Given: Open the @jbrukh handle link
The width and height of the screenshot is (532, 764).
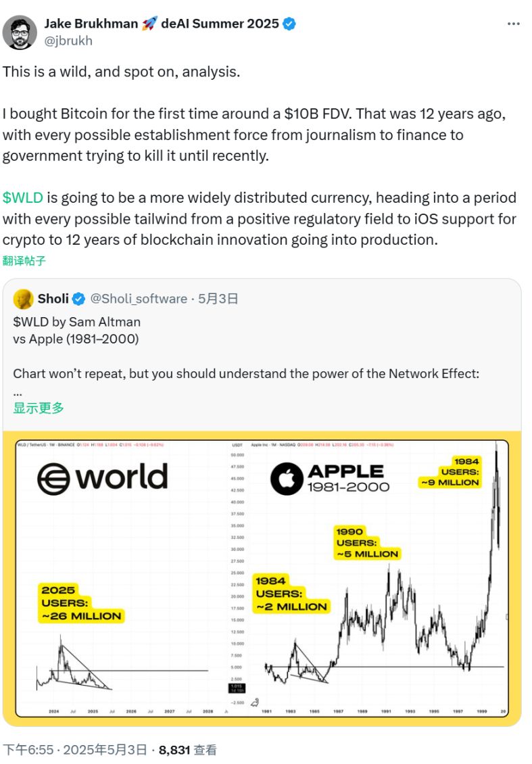Looking at the screenshot, I should coord(68,41).
